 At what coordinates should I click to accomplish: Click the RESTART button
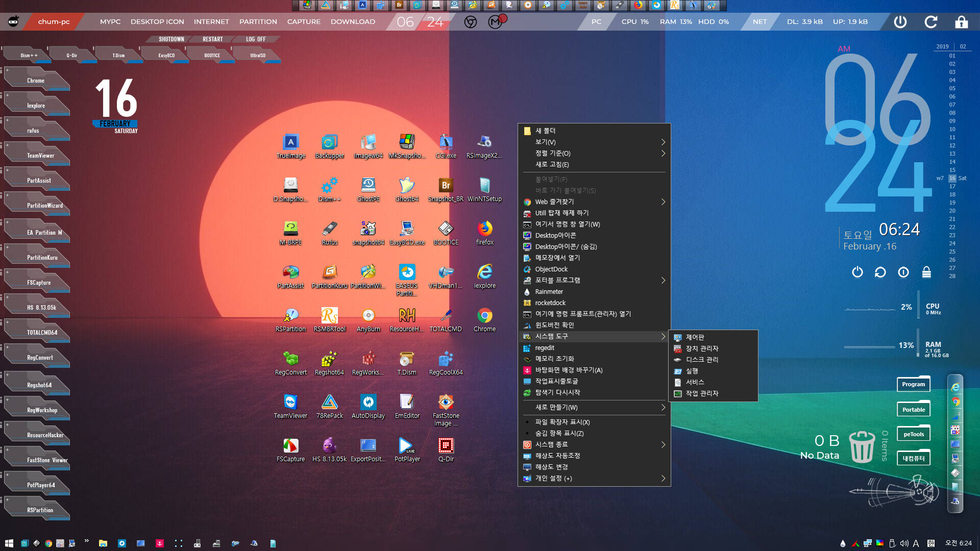coord(212,39)
